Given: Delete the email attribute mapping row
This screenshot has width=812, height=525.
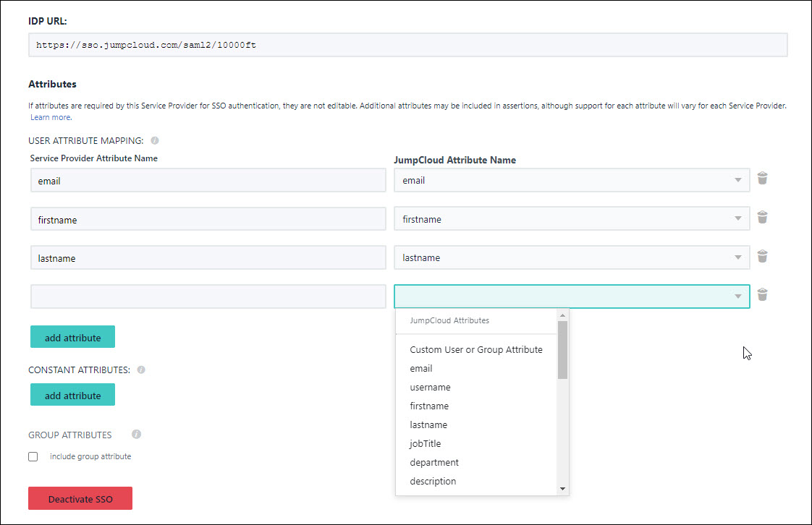Looking at the screenshot, I should [762, 178].
